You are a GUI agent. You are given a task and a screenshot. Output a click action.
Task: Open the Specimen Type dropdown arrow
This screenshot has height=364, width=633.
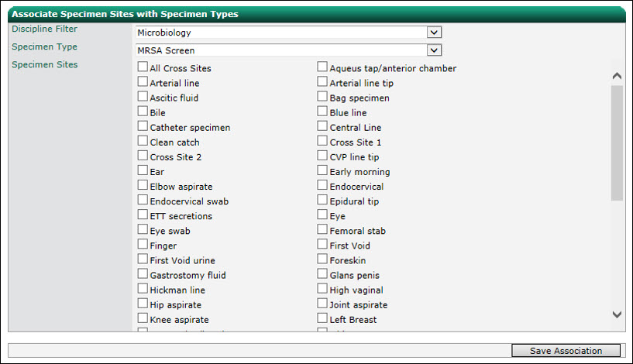(x=434, y=50)
